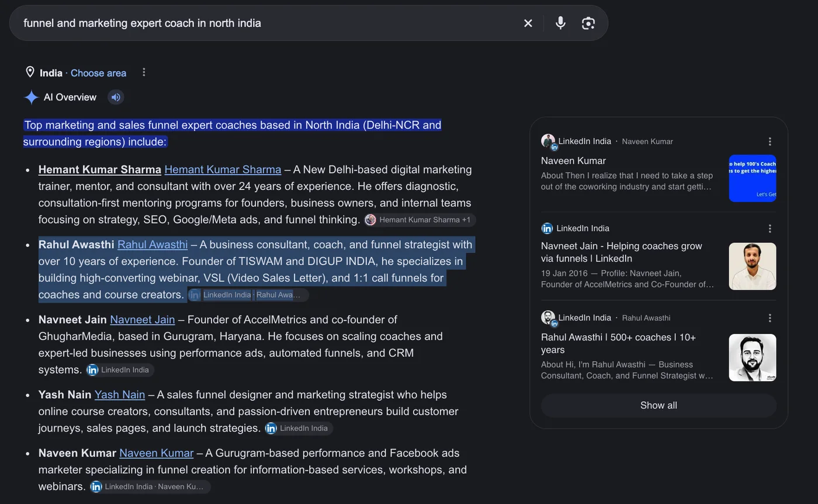Open image search with the camera lens icon

(588, 23)
